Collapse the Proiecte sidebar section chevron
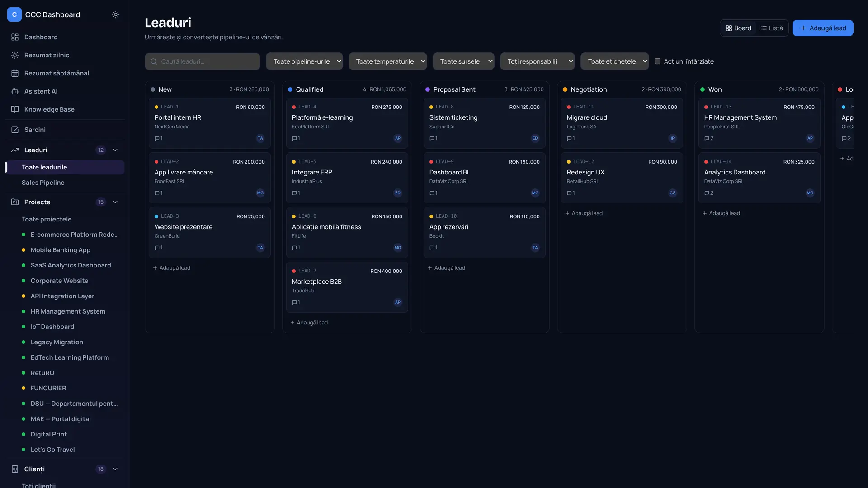868x488 pixels. pos(115,202)
